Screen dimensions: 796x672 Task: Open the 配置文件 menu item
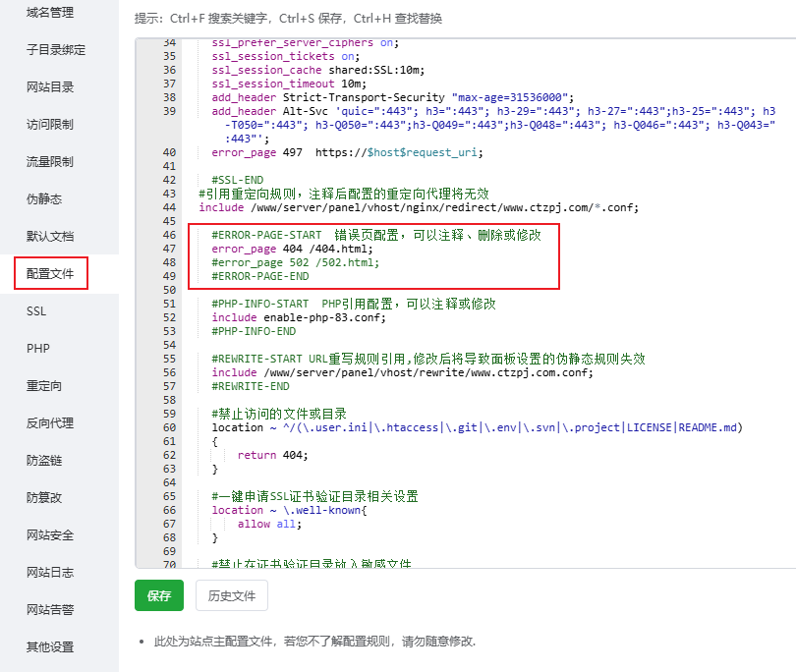point(51,274)
